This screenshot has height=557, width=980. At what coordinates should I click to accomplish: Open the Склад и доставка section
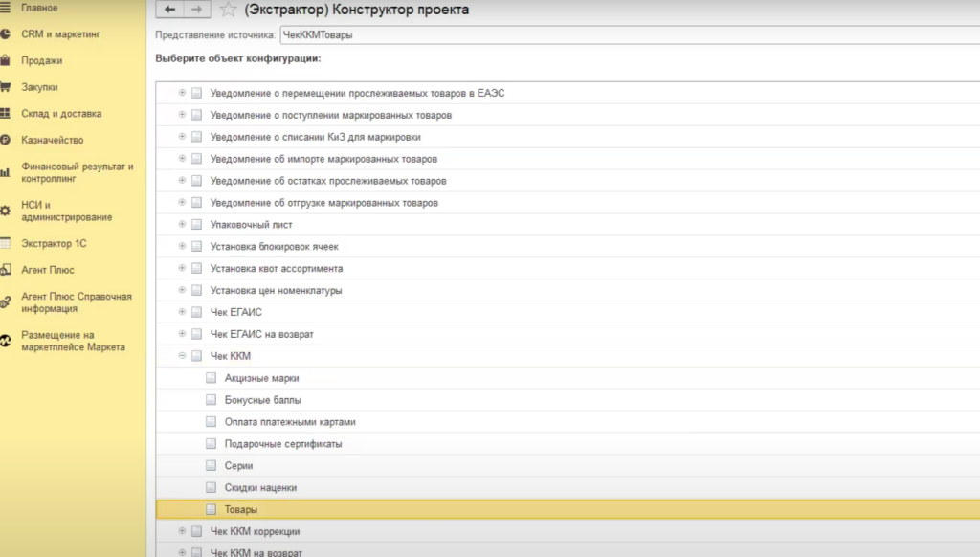61,114
